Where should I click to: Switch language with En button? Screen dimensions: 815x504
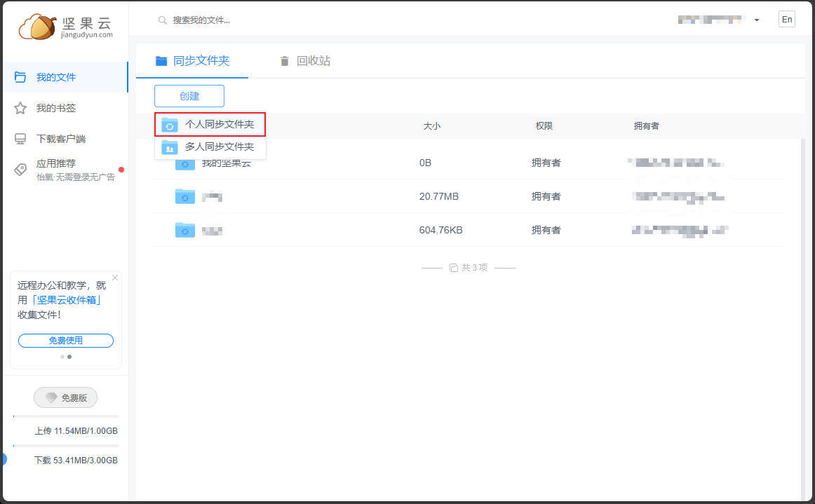(787, 20)
